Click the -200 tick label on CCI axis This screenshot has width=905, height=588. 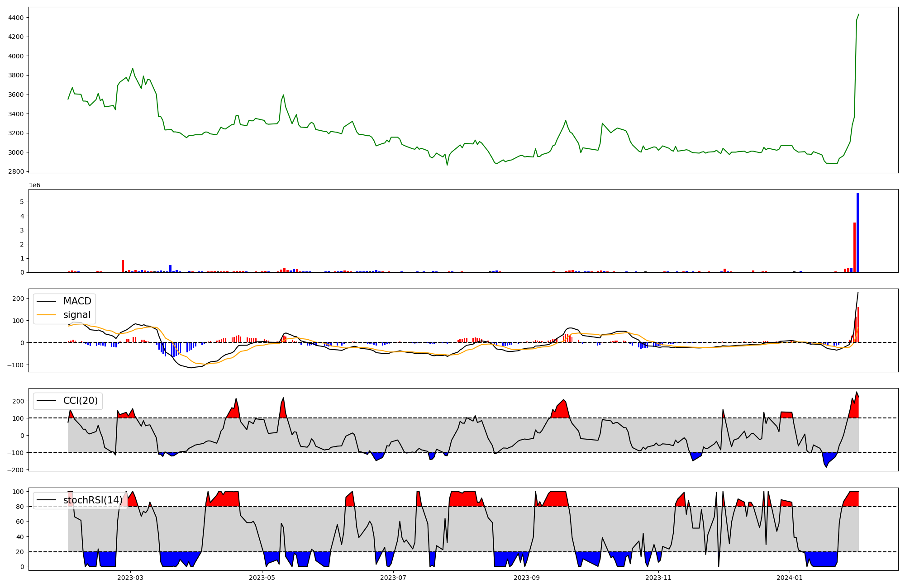tap(15, 470)
